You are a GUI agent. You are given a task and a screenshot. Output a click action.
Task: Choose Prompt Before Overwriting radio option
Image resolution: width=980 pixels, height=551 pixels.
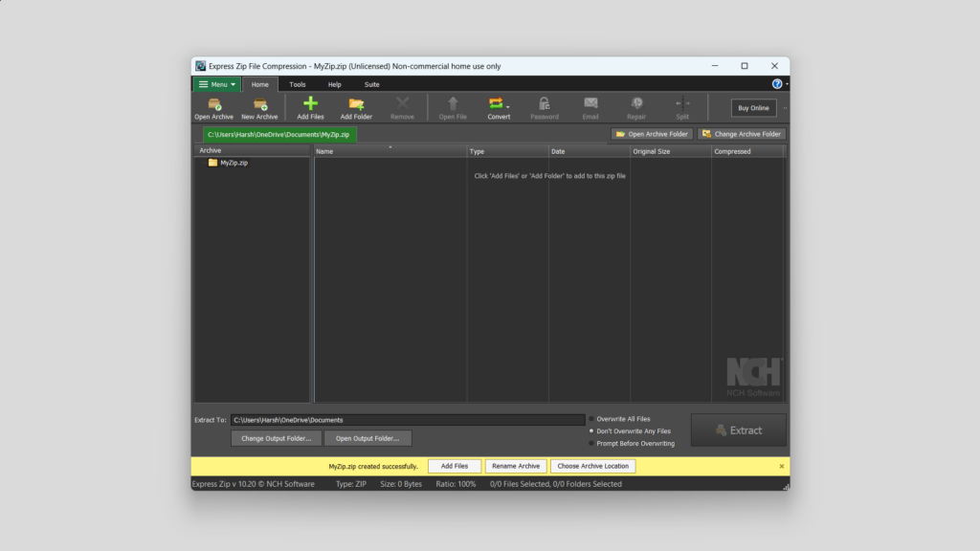(591, 444)
